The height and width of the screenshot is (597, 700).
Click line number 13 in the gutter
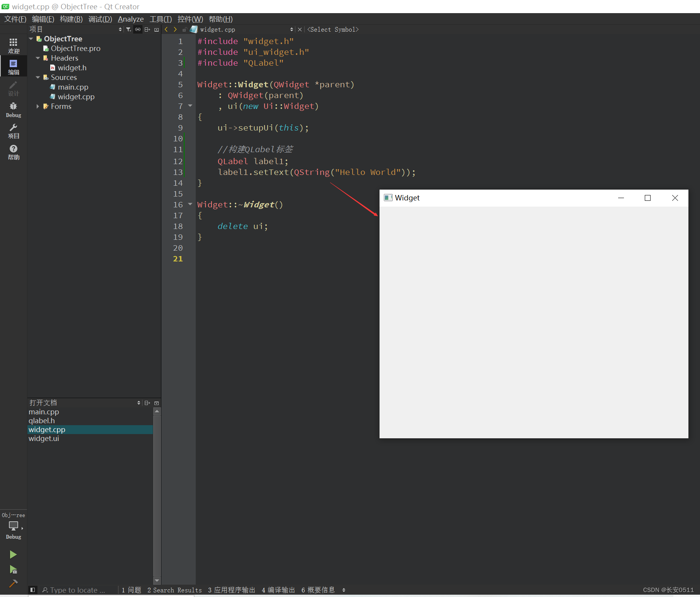point(178,172)
